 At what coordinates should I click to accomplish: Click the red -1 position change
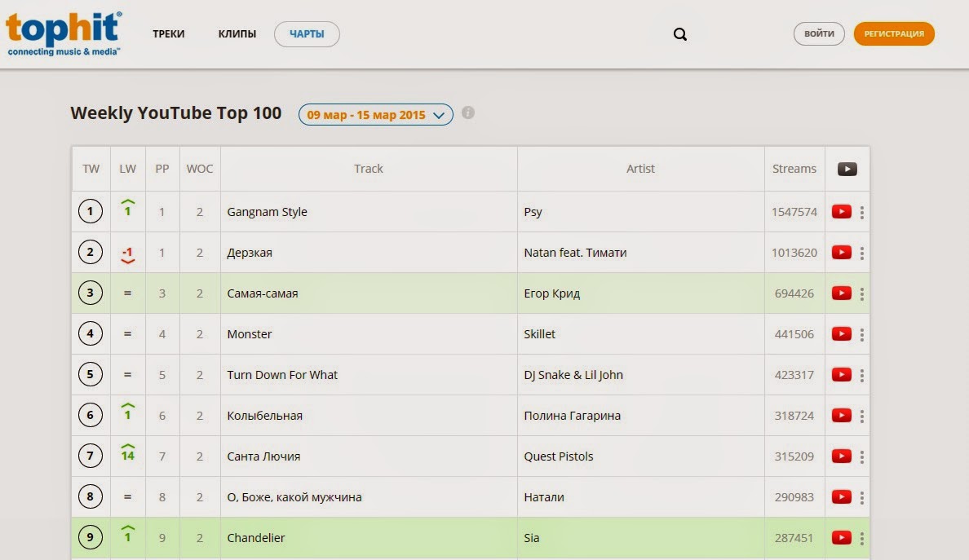[127, 255]
